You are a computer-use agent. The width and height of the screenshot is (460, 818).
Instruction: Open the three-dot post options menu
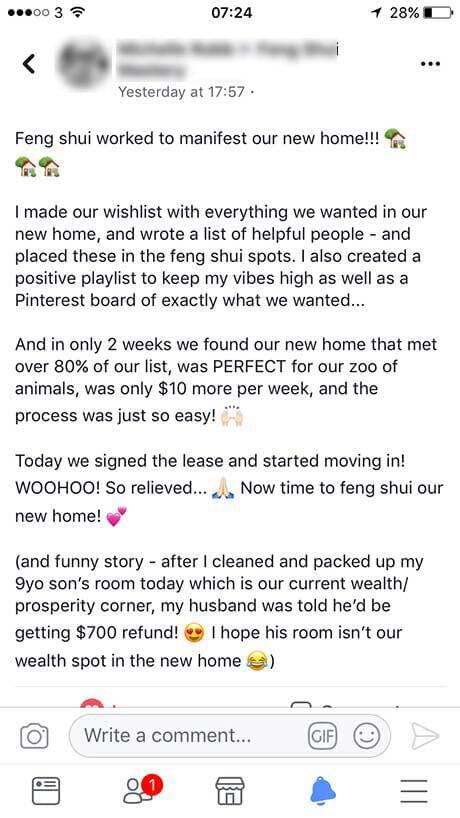[430, 64]
